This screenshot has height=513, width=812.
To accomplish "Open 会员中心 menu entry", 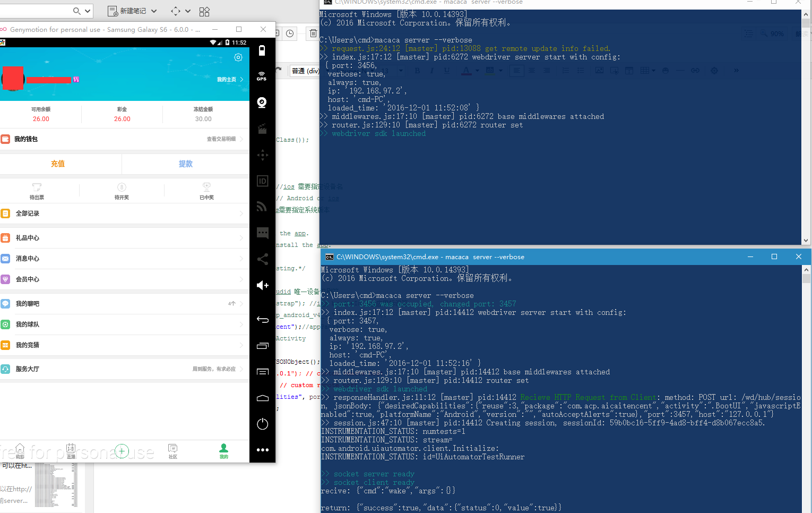I will (x=125, y=279).
